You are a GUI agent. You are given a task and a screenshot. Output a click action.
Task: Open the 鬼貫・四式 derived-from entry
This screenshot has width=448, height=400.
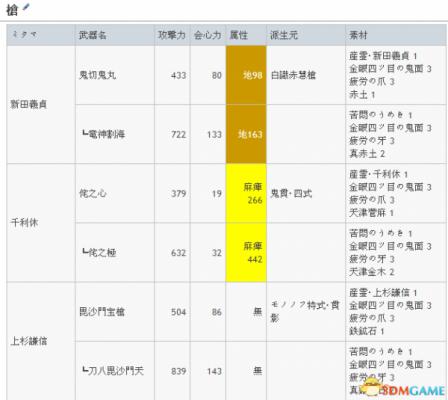(291, 193)
